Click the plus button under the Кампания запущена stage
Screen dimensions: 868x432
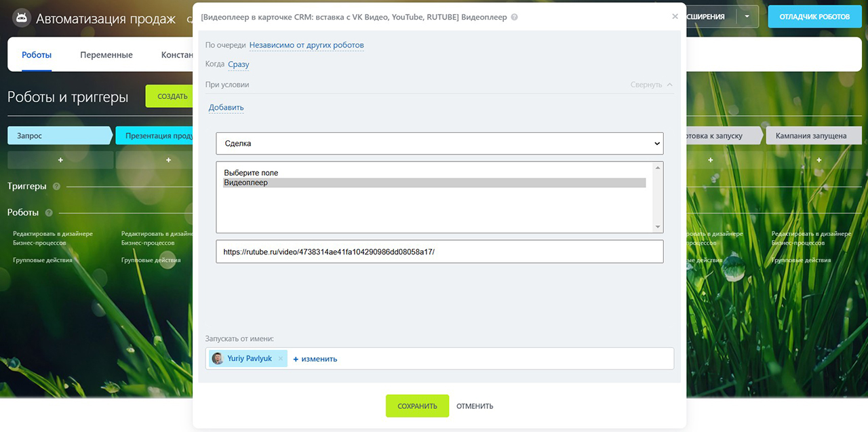tap(819, 160)
